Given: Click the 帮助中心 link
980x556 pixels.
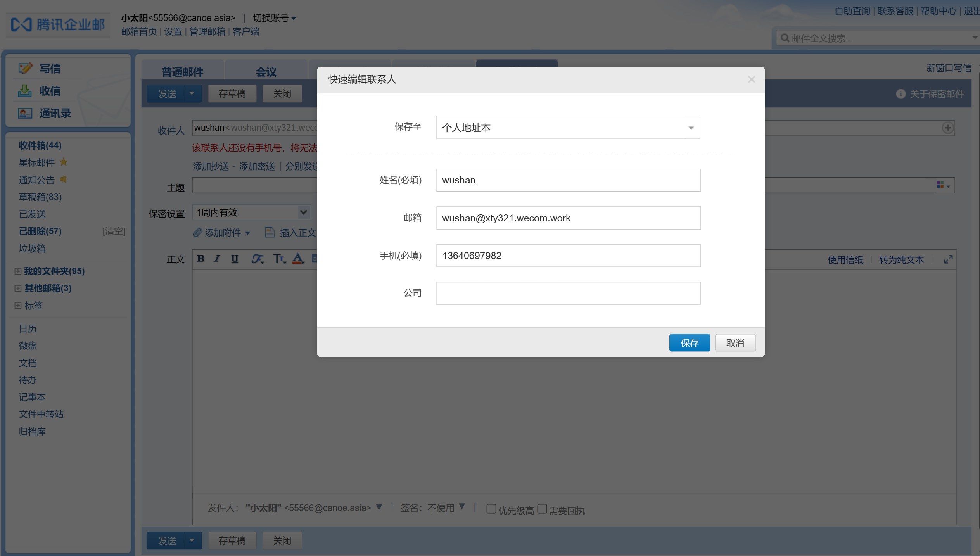Looking at the screenshot, I should pyautogui.click(x=939, y=11).
